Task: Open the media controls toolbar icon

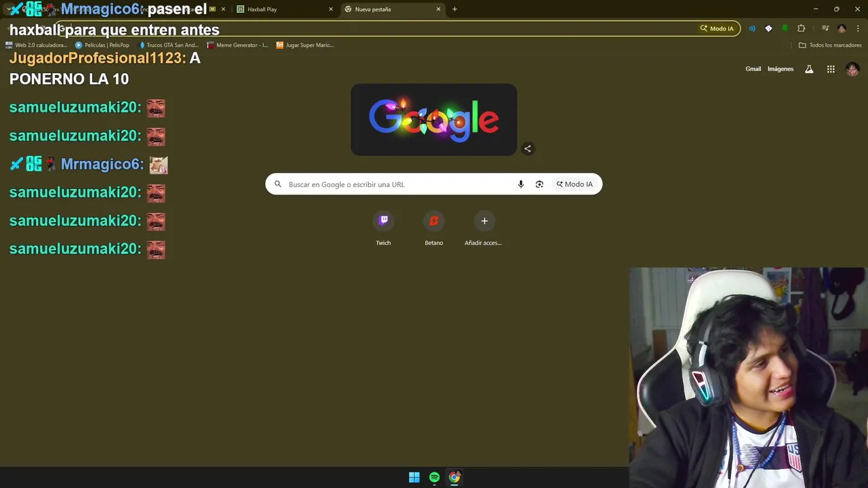Action: click(825, 28)
